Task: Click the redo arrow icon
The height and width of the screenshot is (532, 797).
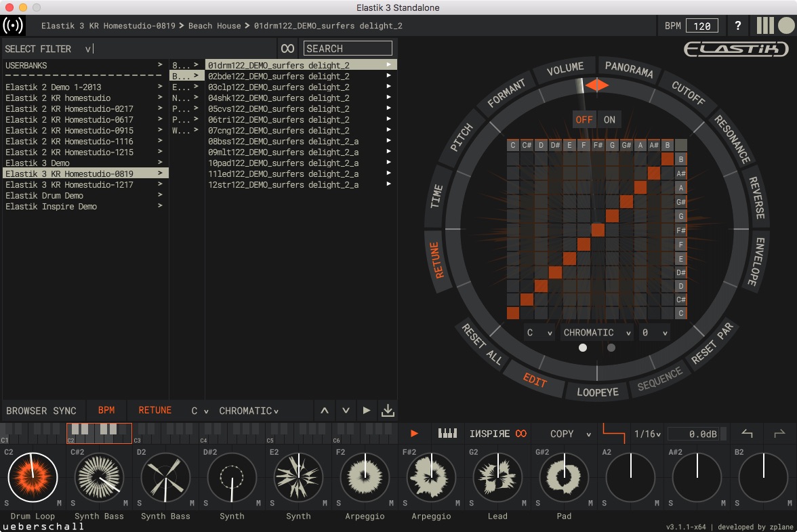Action: [x=779, y=434]
